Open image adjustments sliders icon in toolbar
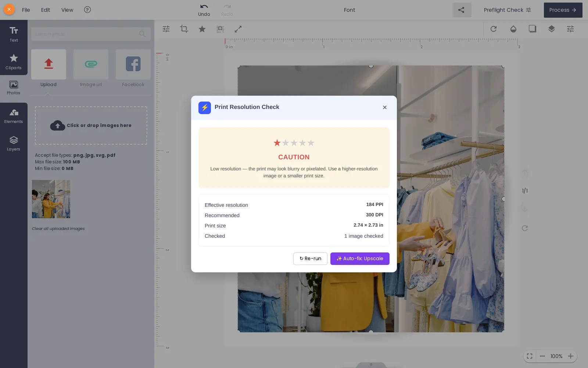 coord(166,29)
